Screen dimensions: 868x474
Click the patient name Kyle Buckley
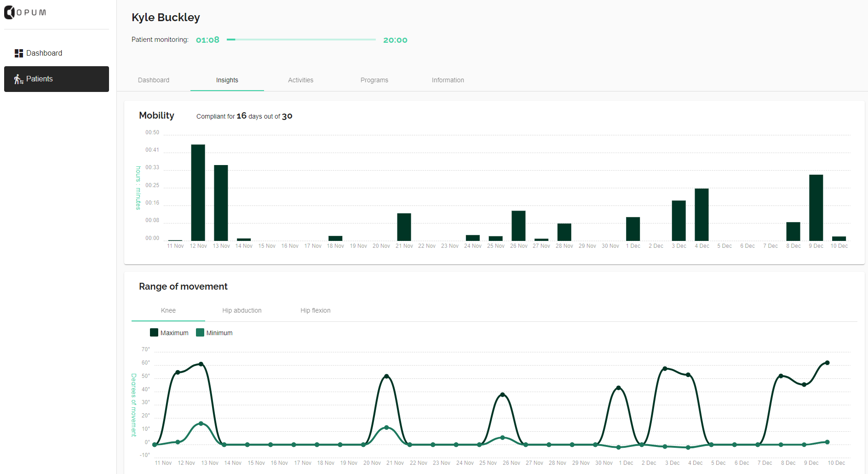click(x=166, y=17)
